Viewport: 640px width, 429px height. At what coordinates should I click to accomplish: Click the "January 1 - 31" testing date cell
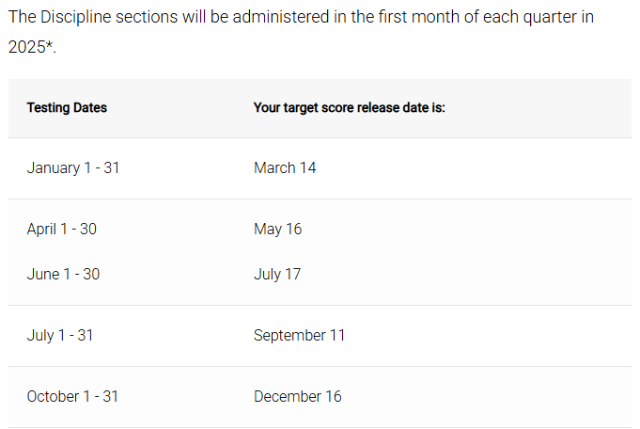tap(73, 168)
